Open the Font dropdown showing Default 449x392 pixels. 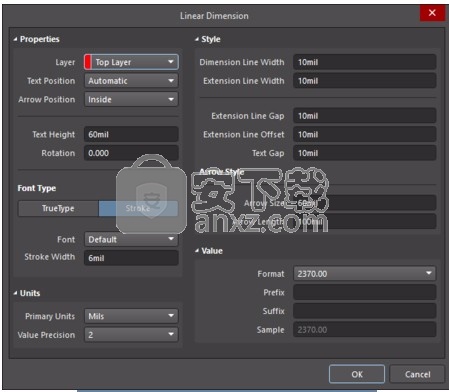(x=131, y=239)
